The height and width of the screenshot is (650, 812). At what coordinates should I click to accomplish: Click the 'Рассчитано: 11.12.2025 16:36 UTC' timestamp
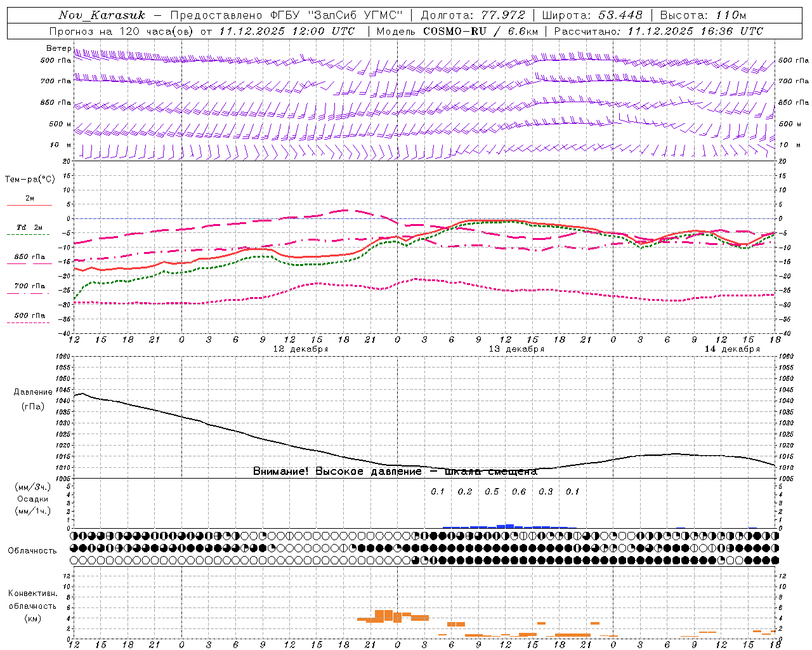click(x=658, y=31)
